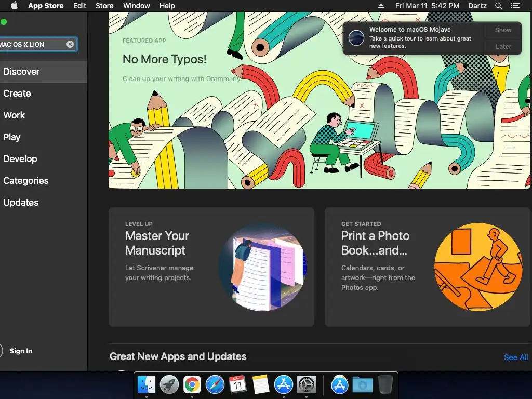The height and width of the screenshot is (399, 532).
Task: Select Categories in the sidebar
Action: 44,180
